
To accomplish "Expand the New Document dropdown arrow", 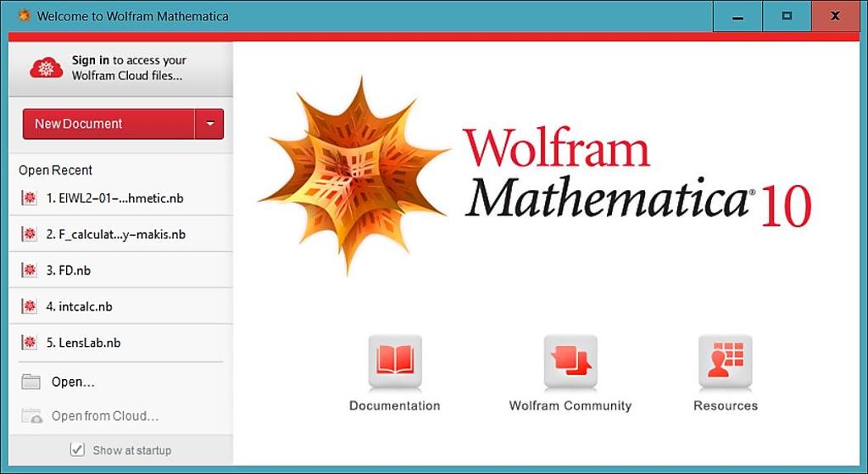I will [x=210, y=124].
